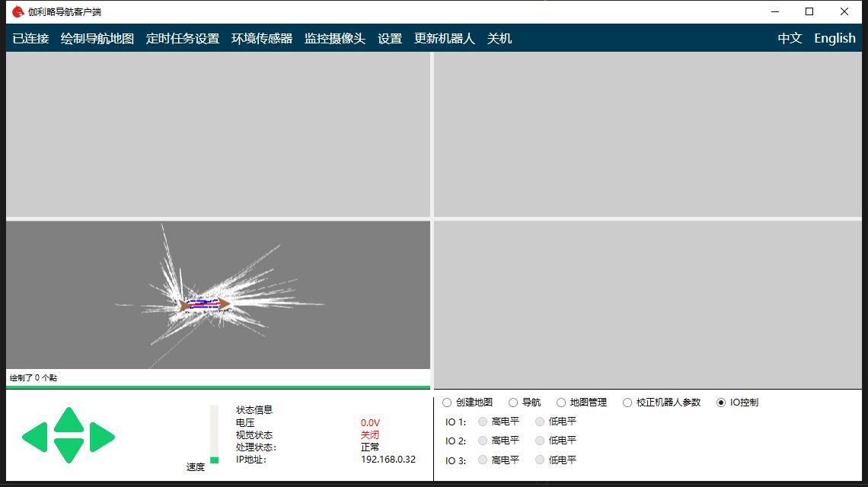Open the 定时任务设置 menu

click(x=183, y=39)
